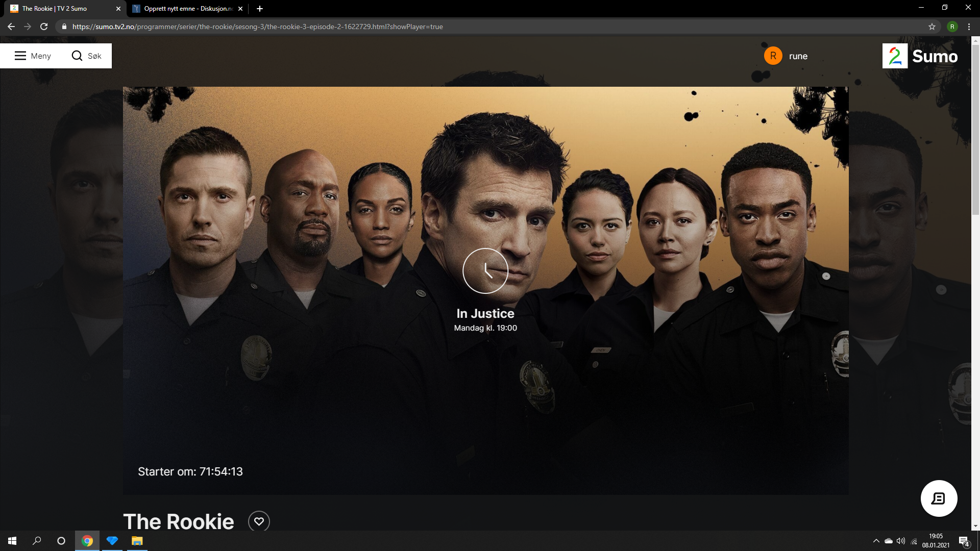The image size is (980, 551).
Task: Open Windows taskbar search
Action: click(x=37, y=541)
